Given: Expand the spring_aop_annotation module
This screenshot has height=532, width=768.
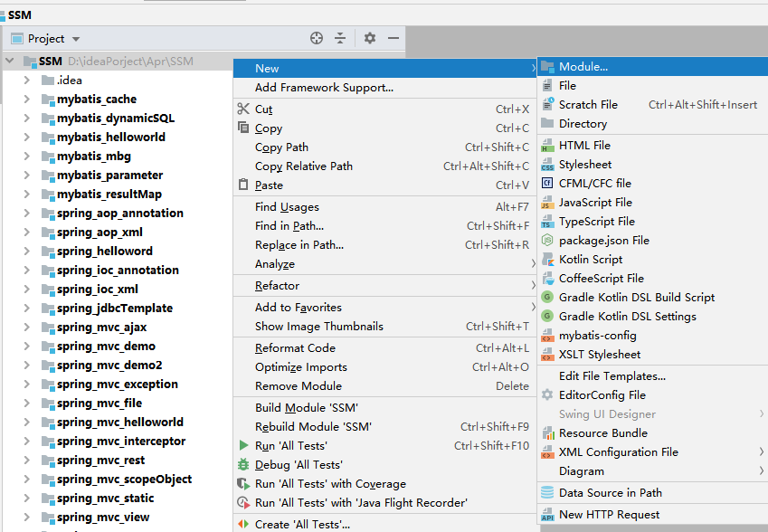Looking at the screenshot, I should click(27, 214).
